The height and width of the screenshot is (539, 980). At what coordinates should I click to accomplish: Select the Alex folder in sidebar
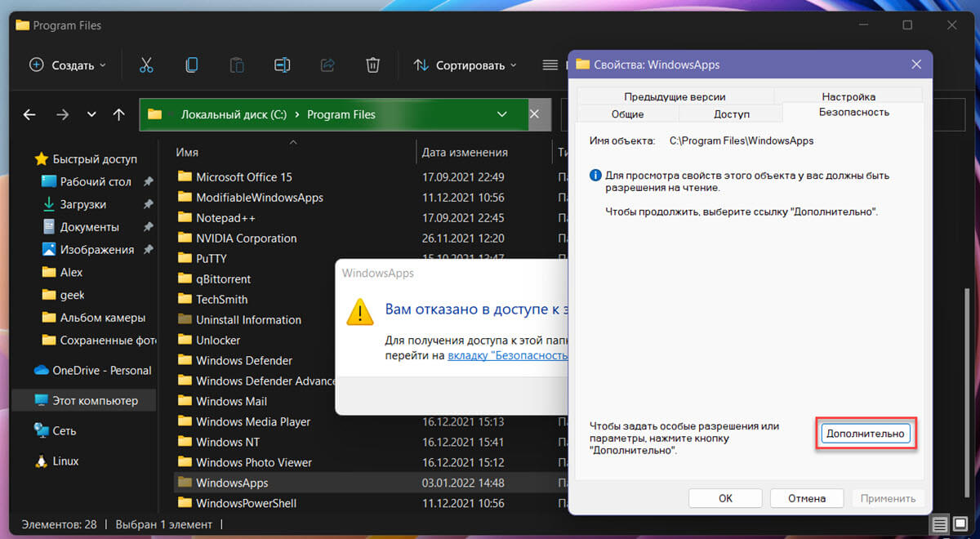[62, 272]
